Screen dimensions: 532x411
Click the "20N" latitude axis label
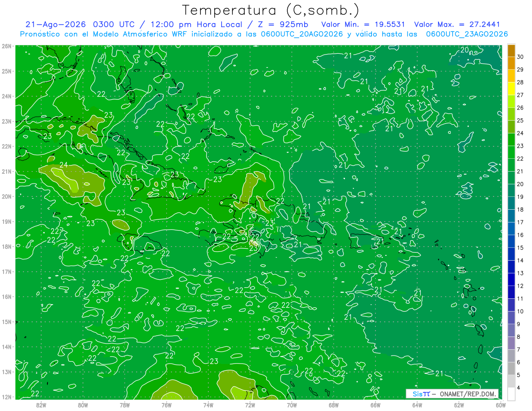[x=7, y=196]
